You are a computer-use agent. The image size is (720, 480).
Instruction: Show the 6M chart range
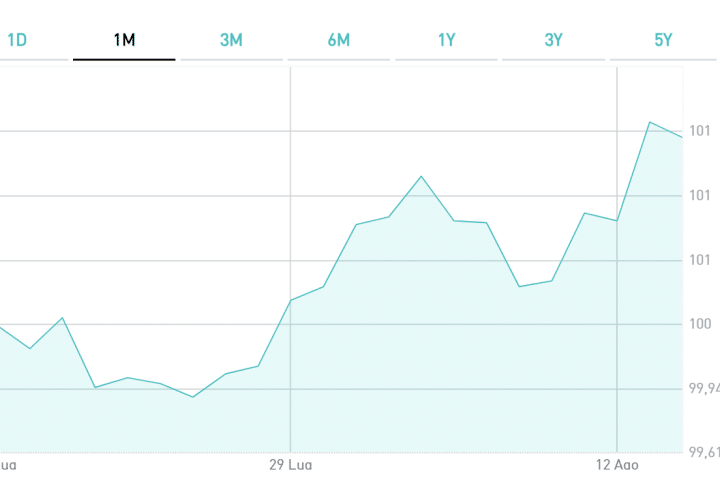(338, 40)
